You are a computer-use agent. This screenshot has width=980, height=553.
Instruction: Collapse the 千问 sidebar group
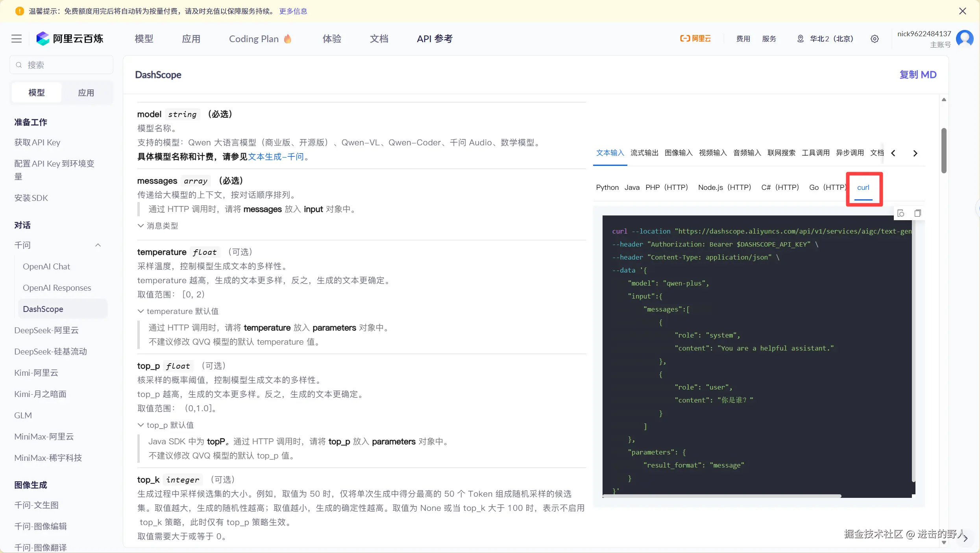98,245
